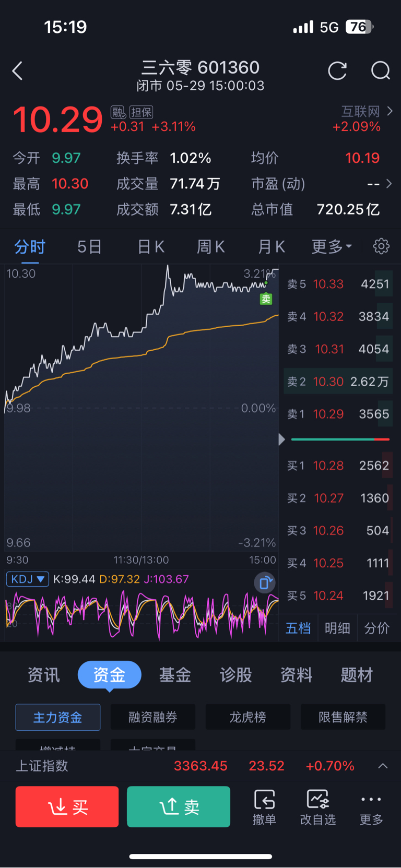Screen dimensions: 401x868
Task: Tap the 换手率 1.02% value
Action: click(191, 158)
